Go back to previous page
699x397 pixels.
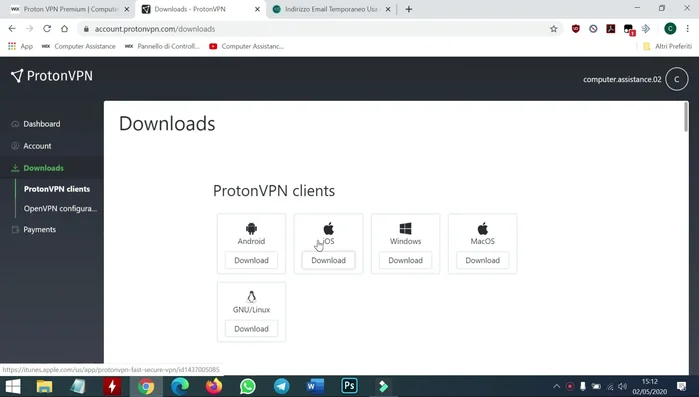12,29
